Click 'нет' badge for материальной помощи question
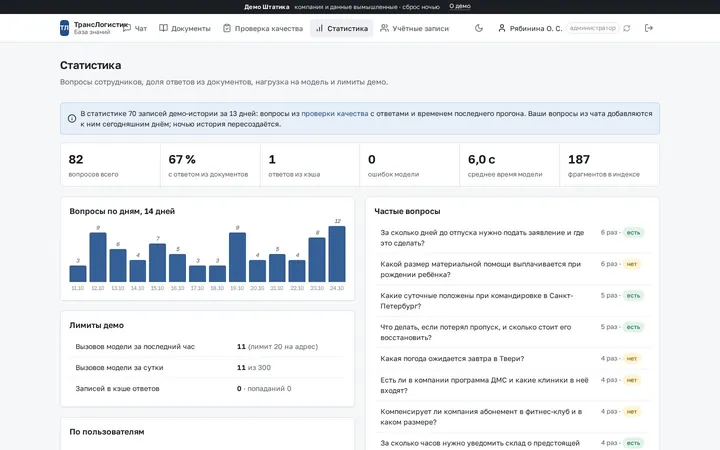The width and height of the screenshot is (720, 450). pyautogui.click(x=632, y=264)
